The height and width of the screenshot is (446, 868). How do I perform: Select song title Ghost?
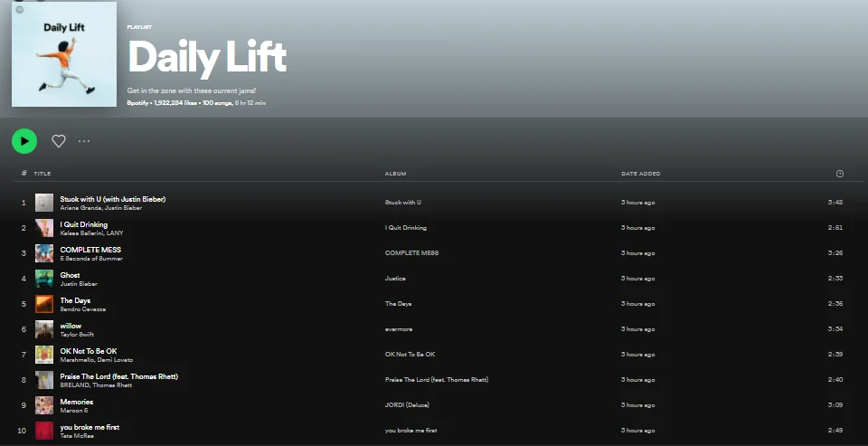[70, 275]
